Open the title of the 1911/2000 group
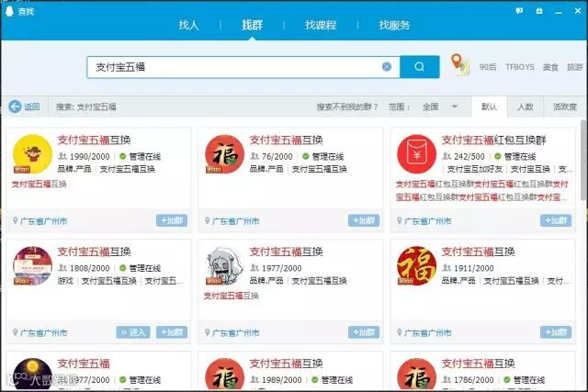Viewport: 588px width, 392px height. click(x=478, y=252)
